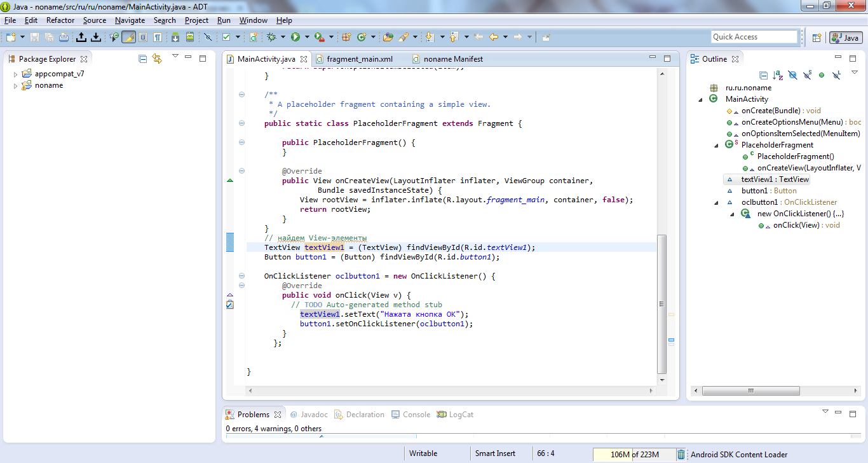Expand the noname project node
Image resolution: width=868 pixels, height=463 pixels.
pos(16,86)
